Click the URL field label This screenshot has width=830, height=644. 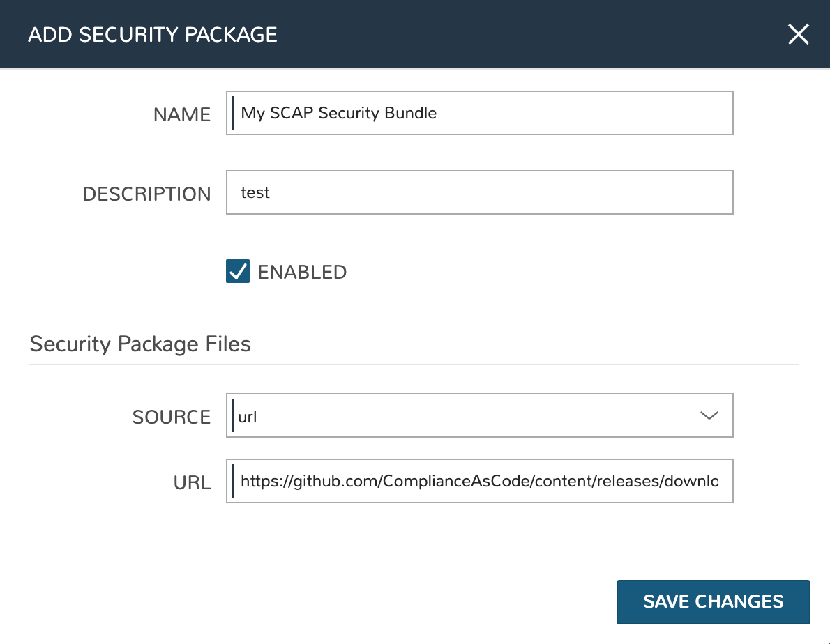click(x=192, y=482)
